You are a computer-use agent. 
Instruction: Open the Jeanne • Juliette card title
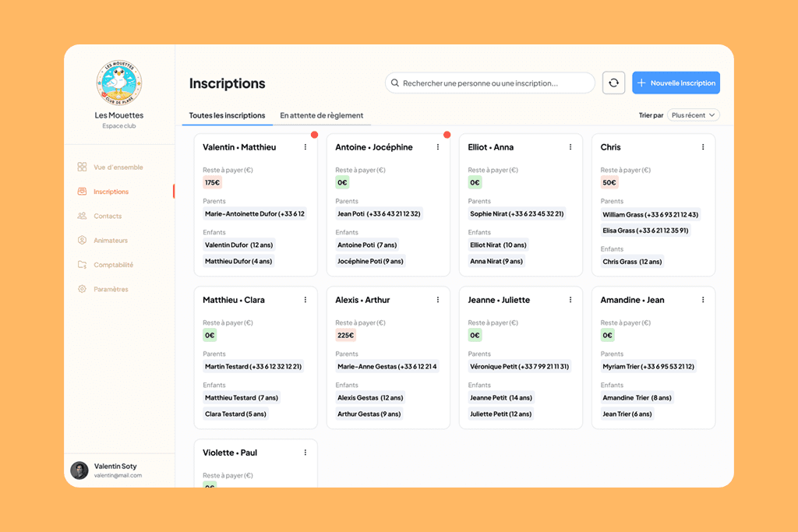point(499,300)
